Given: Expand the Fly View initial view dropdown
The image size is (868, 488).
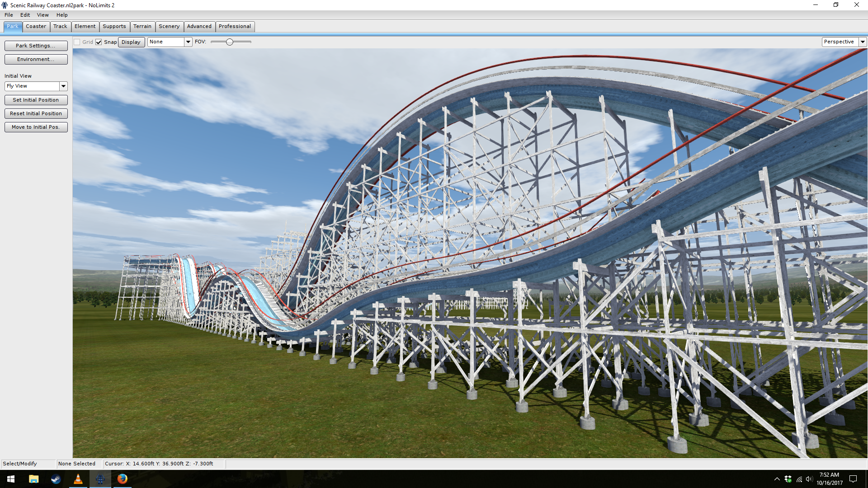Looking at the screenshot, I should point(63,86).
